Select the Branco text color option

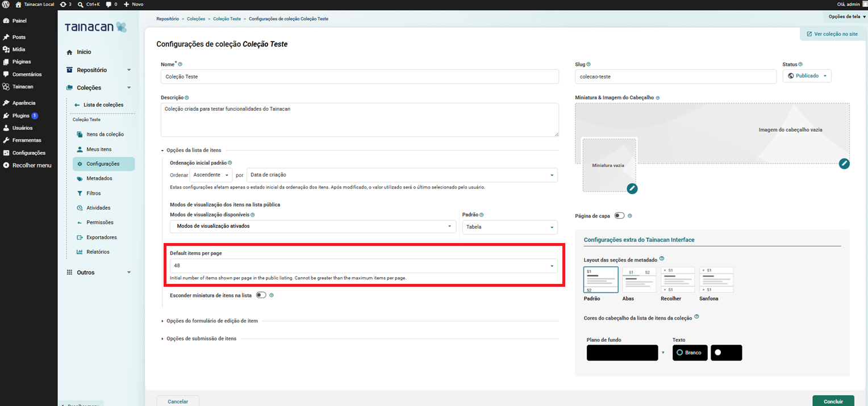(x=690, y=353)
